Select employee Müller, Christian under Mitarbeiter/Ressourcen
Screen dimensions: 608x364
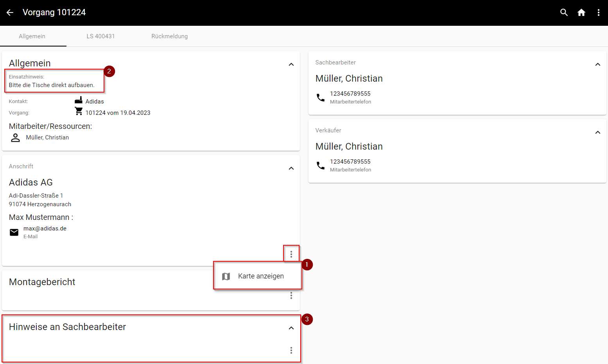[47, 137]
